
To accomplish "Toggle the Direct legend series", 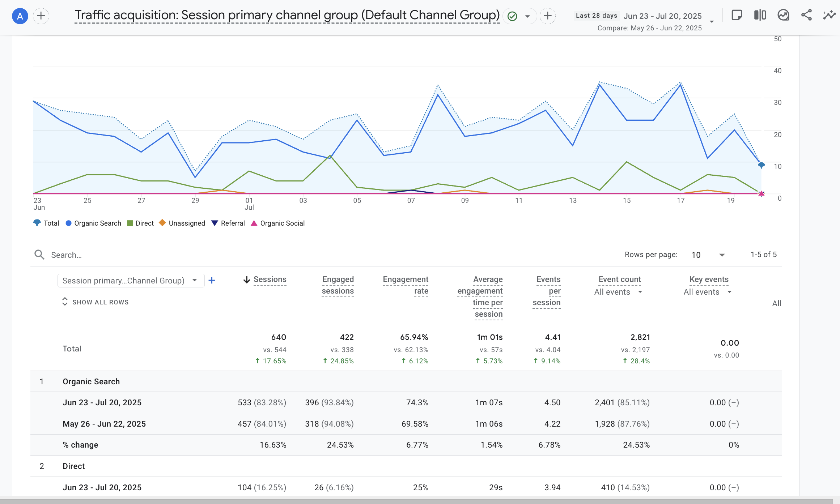I will pyautogui.click(x=140, y=223).
